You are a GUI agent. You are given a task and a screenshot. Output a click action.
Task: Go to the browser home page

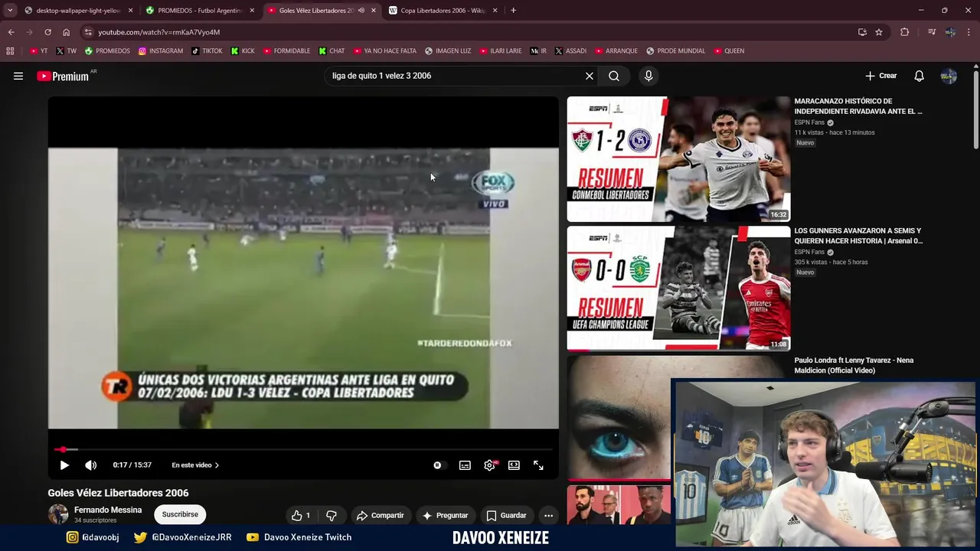click(66, 32)
